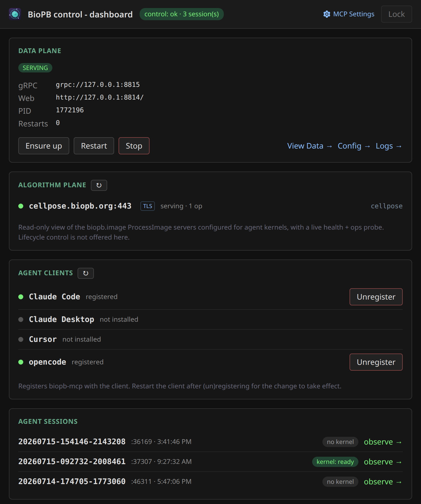Click the MCP Settings gear icon

[327, 14]
